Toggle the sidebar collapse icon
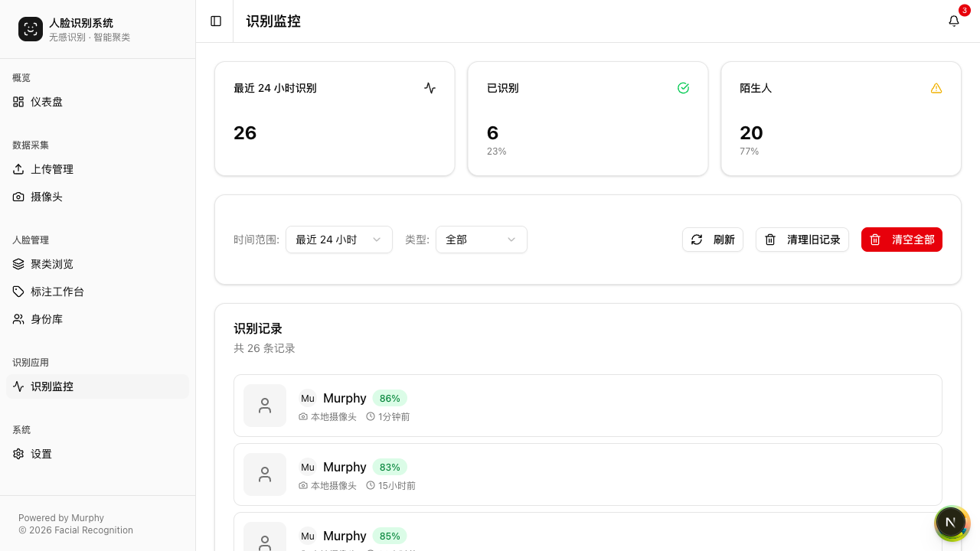The height and width of the screenshot is (551, 980). point(216,21)
